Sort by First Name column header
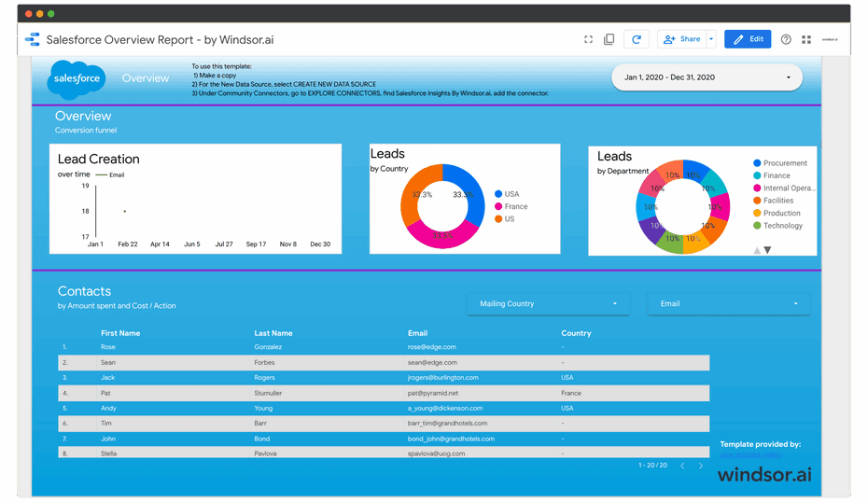 point(120,333)
